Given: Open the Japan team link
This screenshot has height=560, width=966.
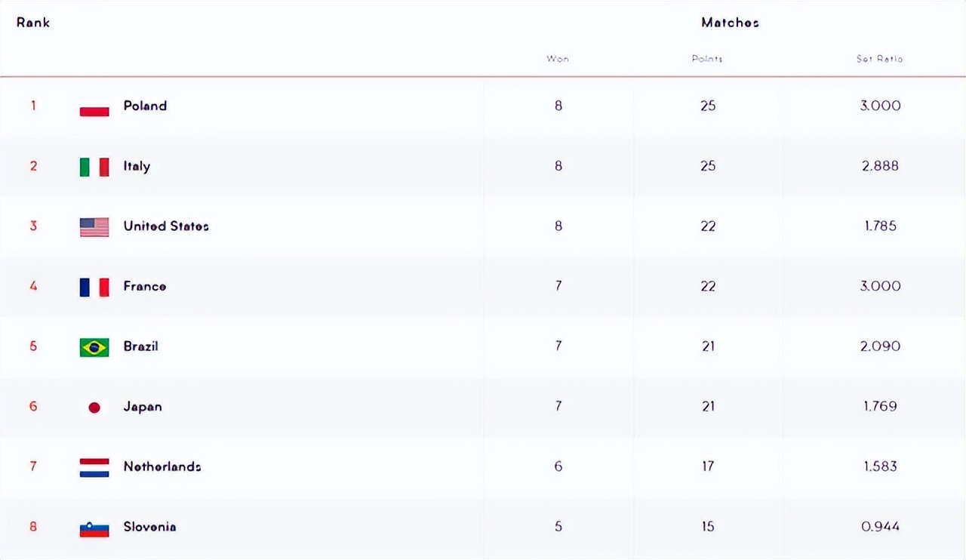Looking at the screenshot, I should (x=143, y=407).
